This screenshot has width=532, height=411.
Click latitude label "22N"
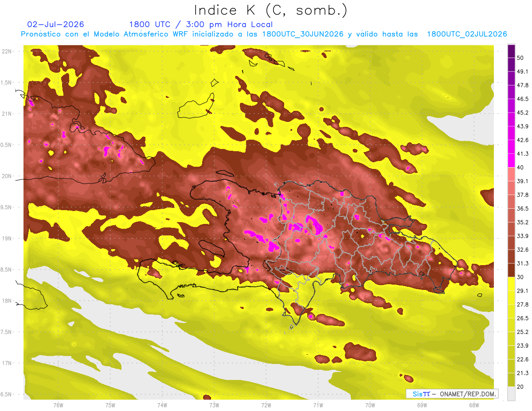coord(7,51)
